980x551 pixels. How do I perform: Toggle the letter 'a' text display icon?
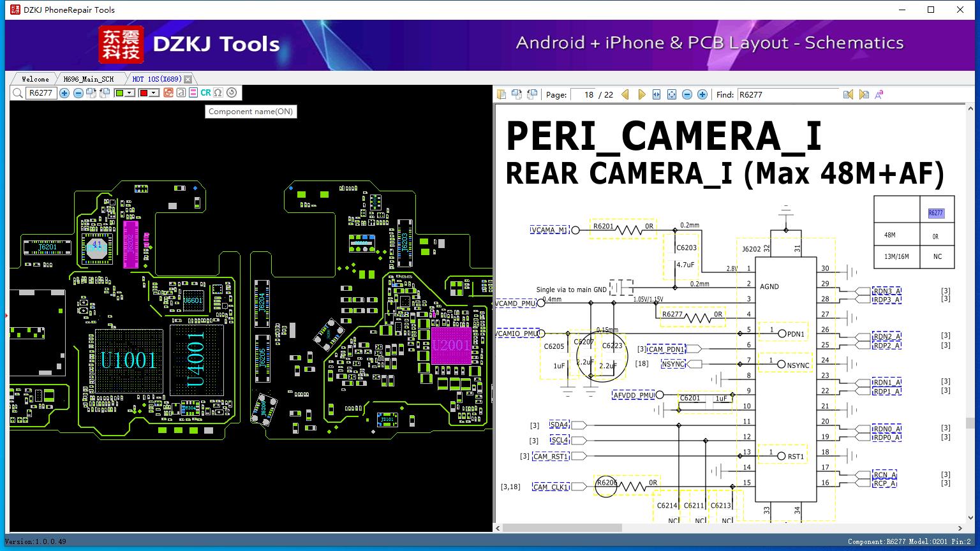(181, 93)
